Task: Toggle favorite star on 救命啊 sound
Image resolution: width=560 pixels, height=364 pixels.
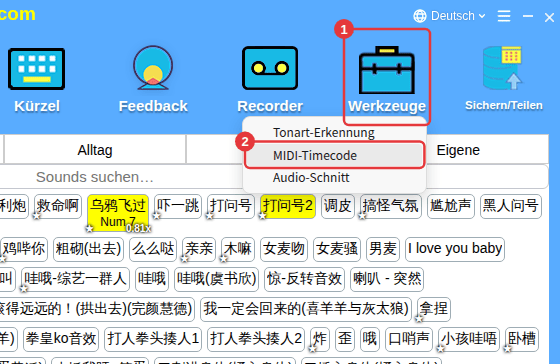Action: pos(36,216)
